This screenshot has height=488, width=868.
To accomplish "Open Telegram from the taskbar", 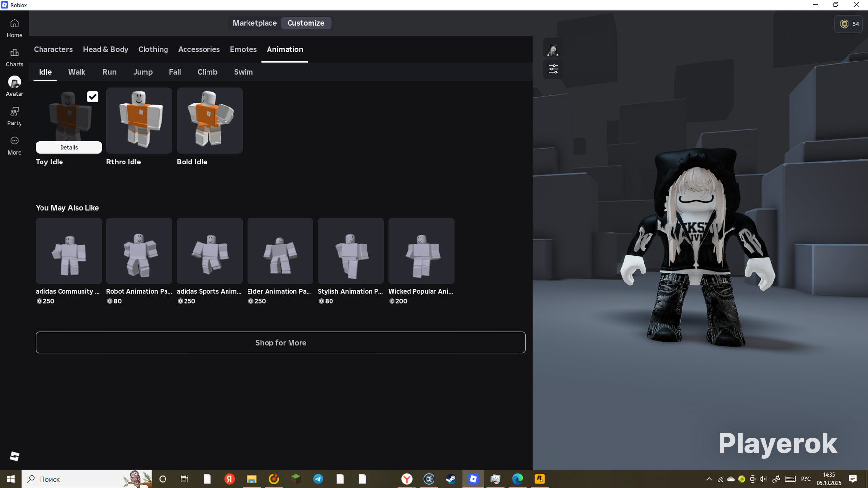I will [318, 479].
